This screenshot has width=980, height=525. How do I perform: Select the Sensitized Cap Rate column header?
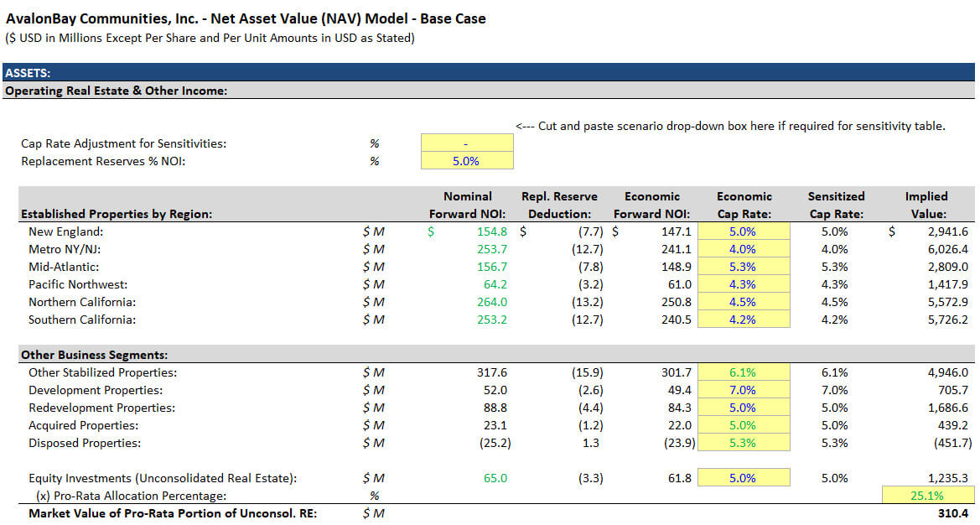click(837, 205)
